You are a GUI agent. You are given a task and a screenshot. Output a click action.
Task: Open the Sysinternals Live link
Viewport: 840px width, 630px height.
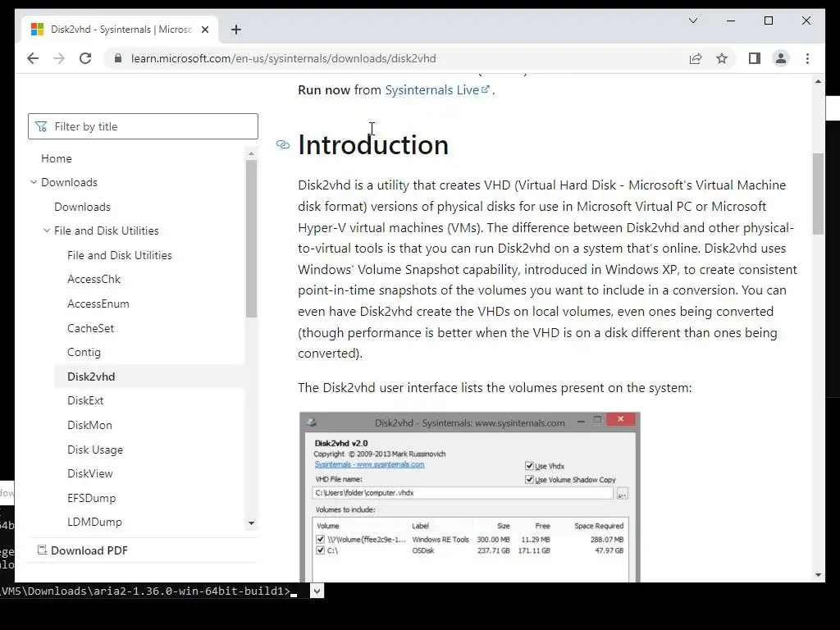point(437,90)
